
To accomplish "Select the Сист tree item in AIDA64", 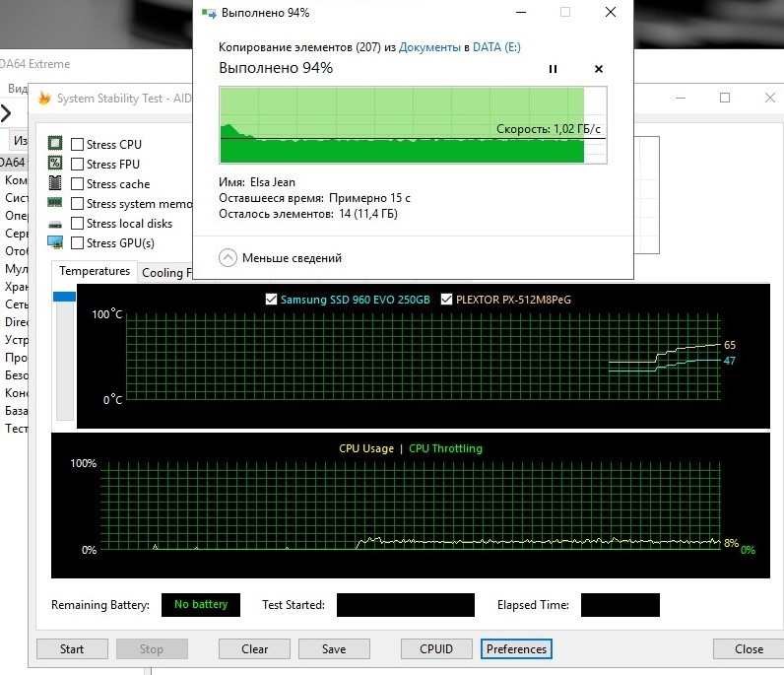I will click(16, 198).
